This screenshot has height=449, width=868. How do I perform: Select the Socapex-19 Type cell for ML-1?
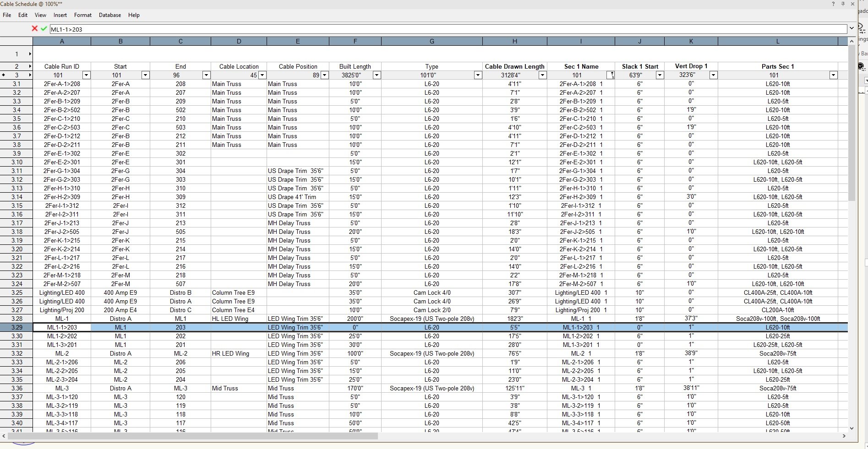pyautogui.click(x=431, y=319)
